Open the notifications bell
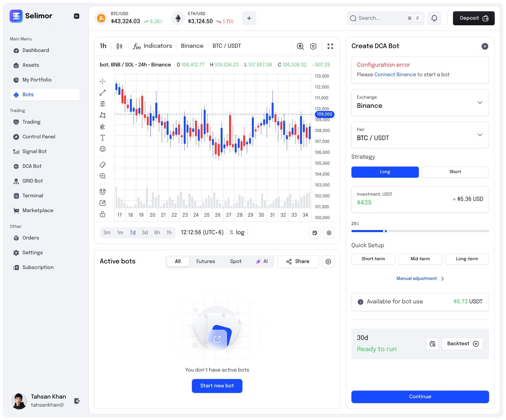Screen dimensions: 506x420 [x=434, y=18]
